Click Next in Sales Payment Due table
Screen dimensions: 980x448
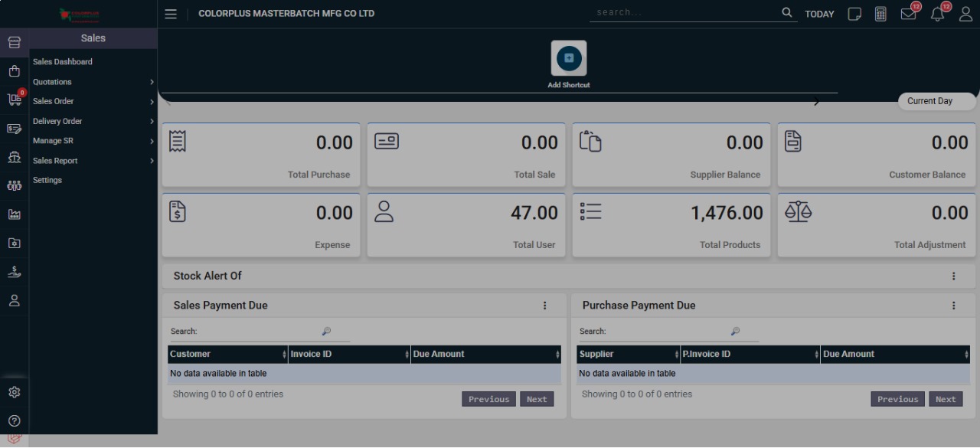(x=537, y=399)
